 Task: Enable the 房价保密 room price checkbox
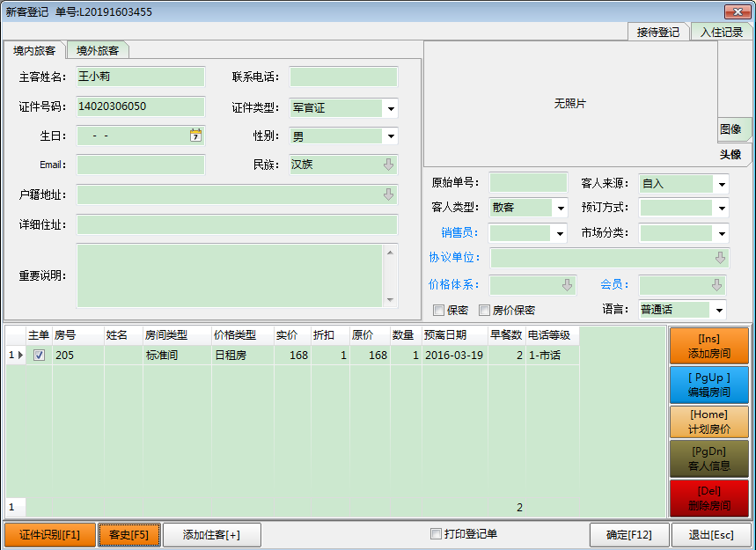pyautogui.click(x=484, y=310)
